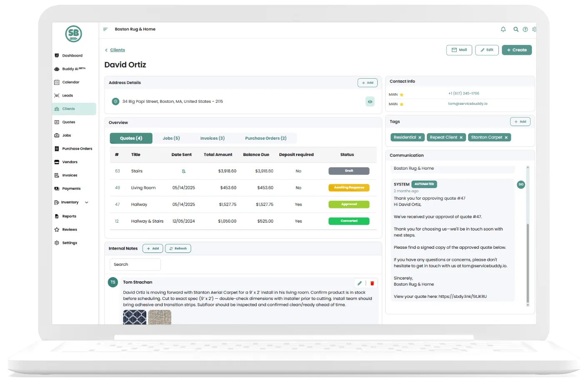Collapse the sidebar with the hamburger icon
Screen dimensions: 588x379
(105, 29)
